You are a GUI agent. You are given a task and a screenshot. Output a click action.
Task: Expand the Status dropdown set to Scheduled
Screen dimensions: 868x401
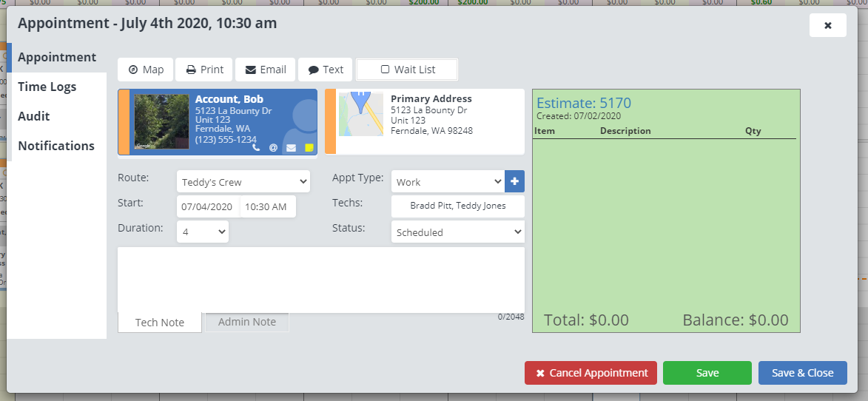pyautogui.click(x=457, y=232)
